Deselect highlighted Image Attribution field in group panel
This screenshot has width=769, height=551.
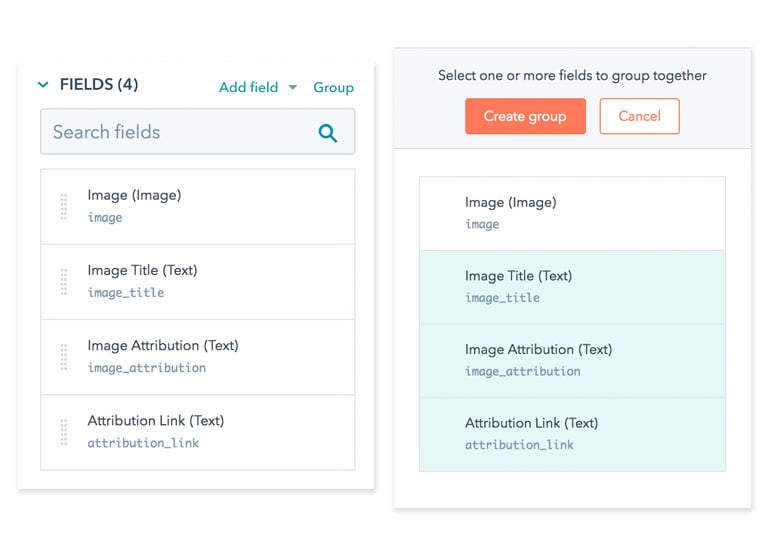click(x=572, y=361)
